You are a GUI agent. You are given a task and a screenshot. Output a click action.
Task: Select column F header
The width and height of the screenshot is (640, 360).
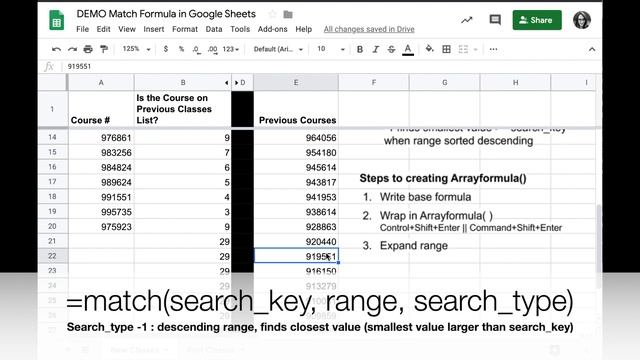pos(373,82)
